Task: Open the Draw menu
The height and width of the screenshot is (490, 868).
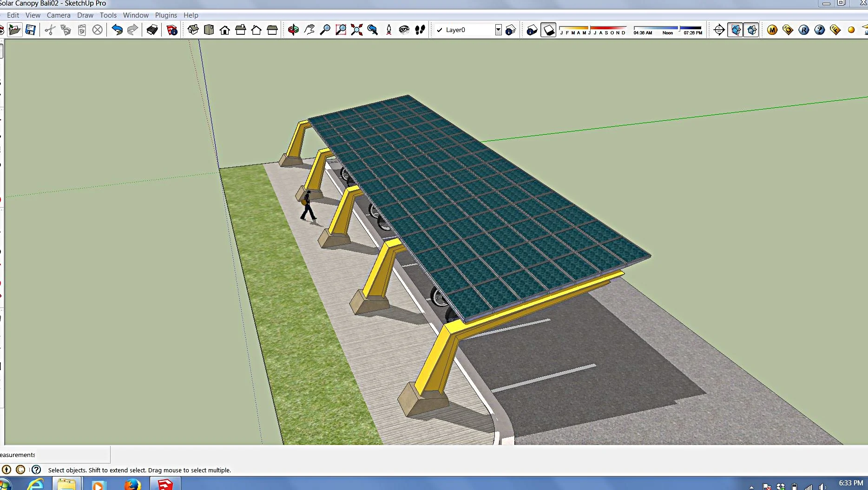Action: [85, 15]
